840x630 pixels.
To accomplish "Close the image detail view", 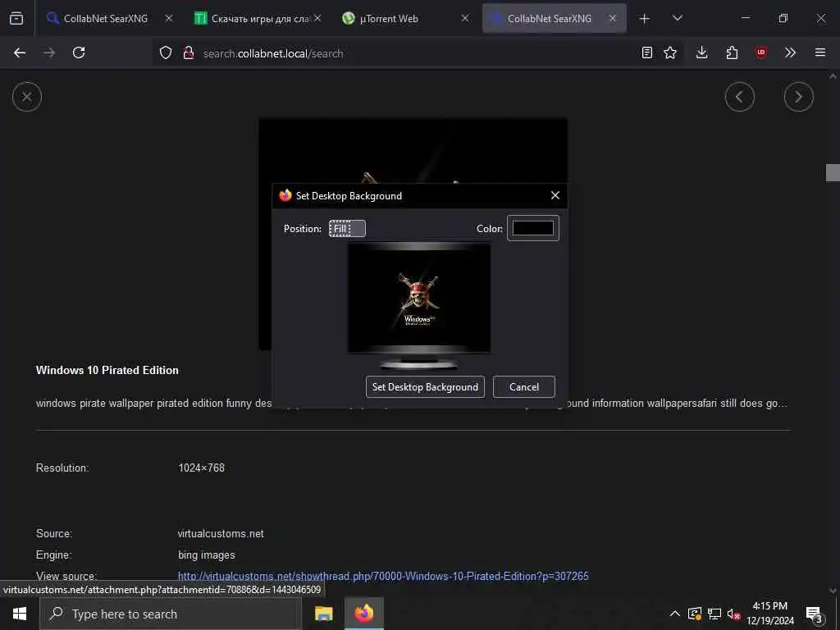I will [x=27, y=97].
